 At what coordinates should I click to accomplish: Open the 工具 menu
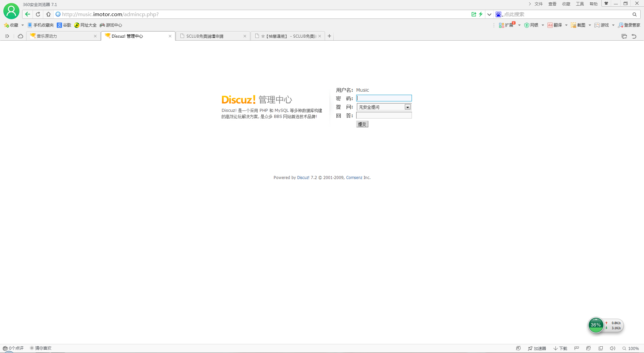[x=580, y=4]
